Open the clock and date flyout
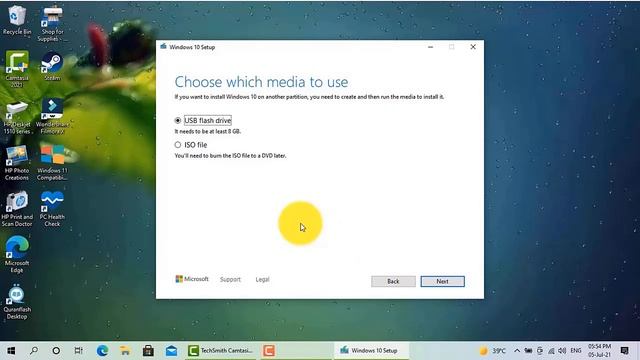This screenshot has height=360, width=640. click(600, 351)
